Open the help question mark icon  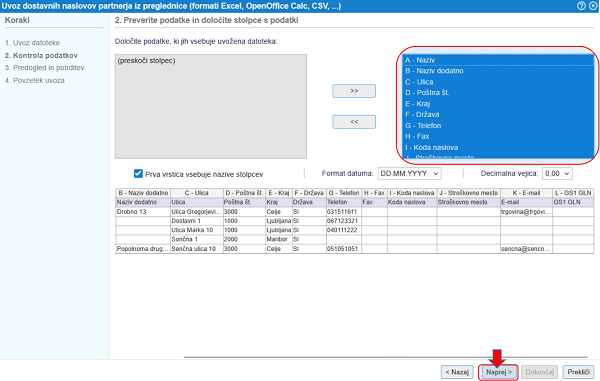point(581,6)
